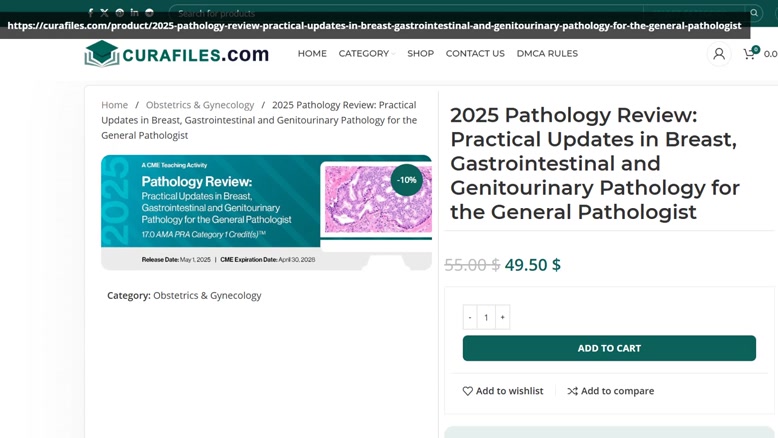Image resolution: width=778 pixels, height=438 pixels.
Task: Click Add to compare link
Action: (610, 391)
